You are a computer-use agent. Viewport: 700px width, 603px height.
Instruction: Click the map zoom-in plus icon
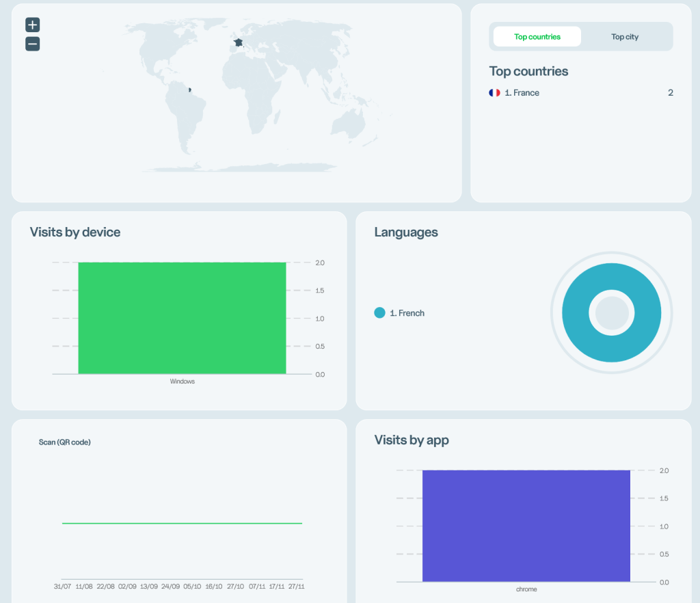32,25
